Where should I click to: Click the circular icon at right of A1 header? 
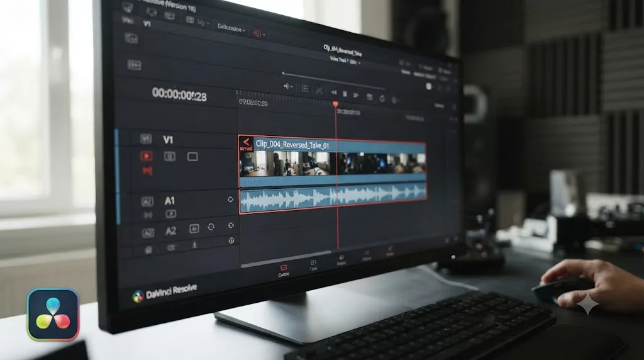(x=230, y=200)
